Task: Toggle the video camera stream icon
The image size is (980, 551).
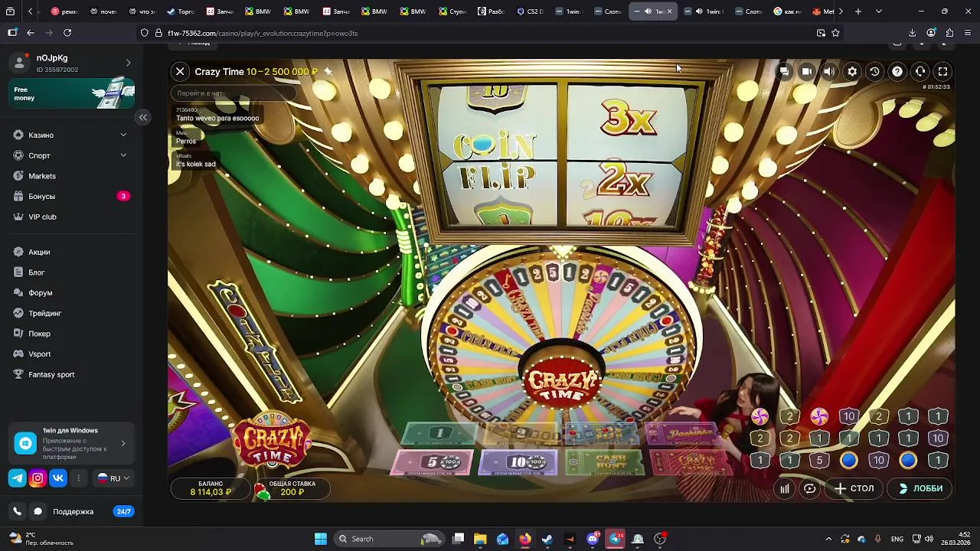Action: [806, 71]
